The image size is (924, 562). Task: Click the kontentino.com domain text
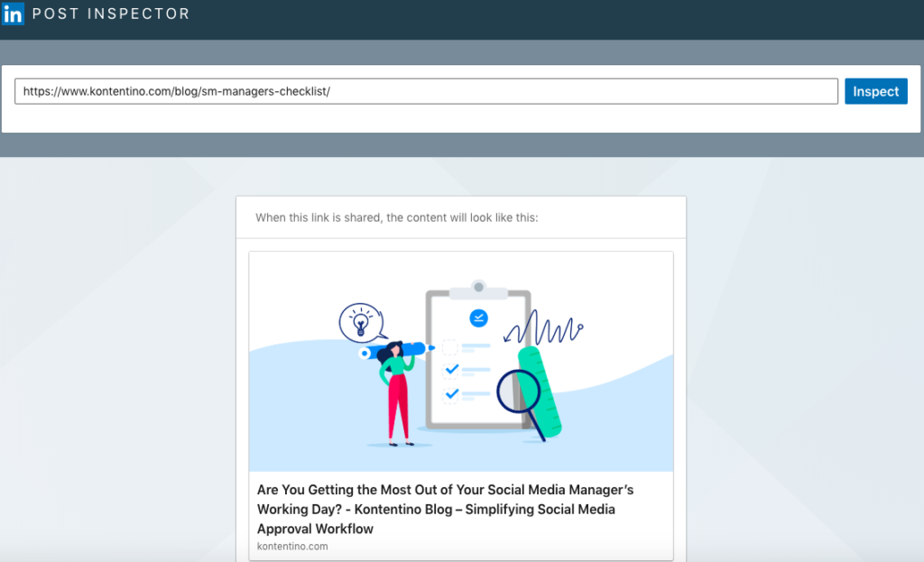tap(292, 546)
